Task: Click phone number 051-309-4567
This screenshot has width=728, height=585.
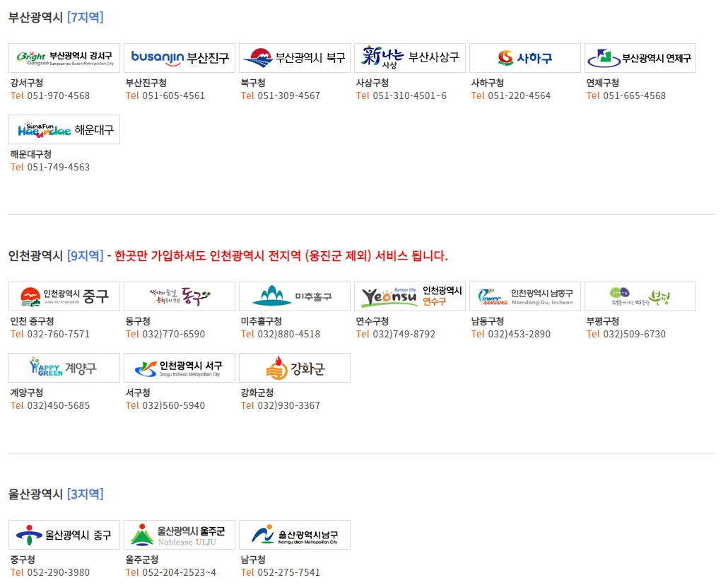Action: point(289,95)
